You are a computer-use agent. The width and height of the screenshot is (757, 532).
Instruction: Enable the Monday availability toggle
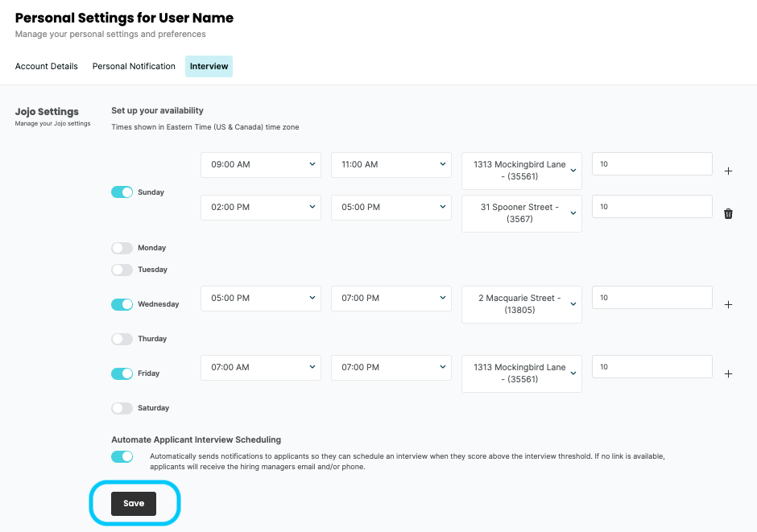(122, 248)
